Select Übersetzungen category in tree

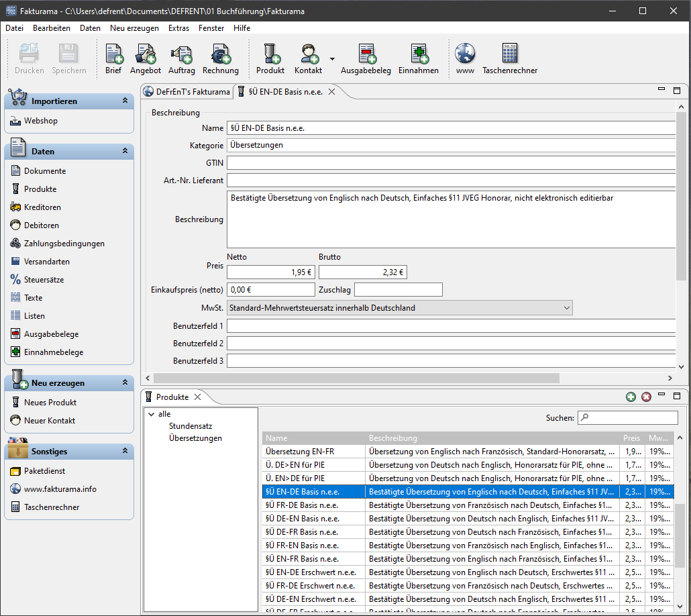[x=195, y=438]
